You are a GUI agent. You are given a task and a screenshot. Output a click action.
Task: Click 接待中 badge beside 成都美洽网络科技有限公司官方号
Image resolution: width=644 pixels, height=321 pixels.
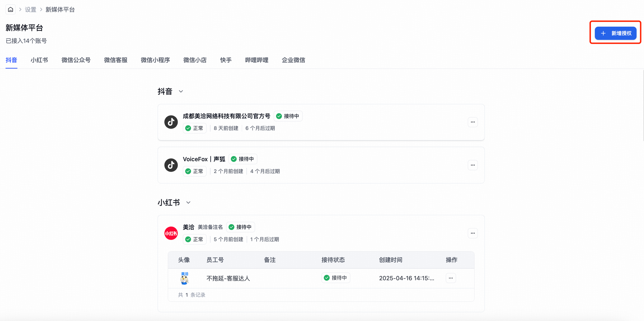[288, 116]
